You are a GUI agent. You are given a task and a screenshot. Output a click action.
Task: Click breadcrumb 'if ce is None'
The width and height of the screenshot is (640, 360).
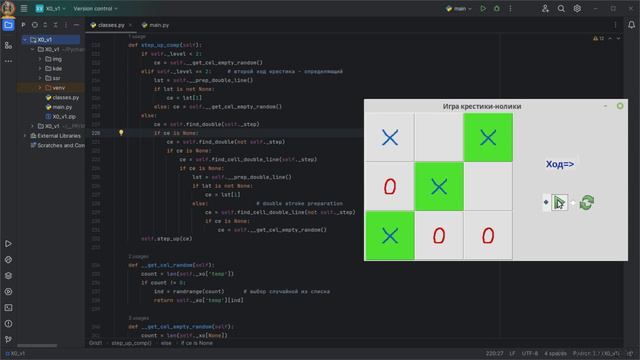pyautogui.click(x=197, y=343)
